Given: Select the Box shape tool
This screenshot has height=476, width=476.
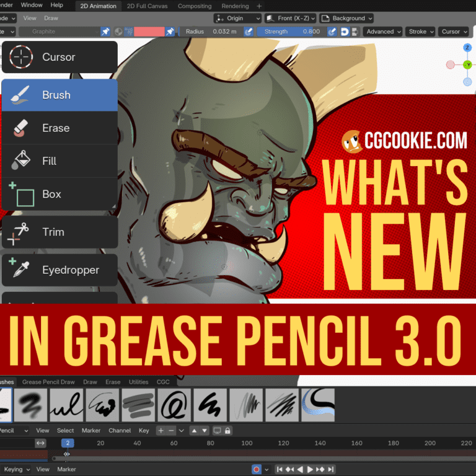Looking at the screenshot, I should tap(59, 194).
